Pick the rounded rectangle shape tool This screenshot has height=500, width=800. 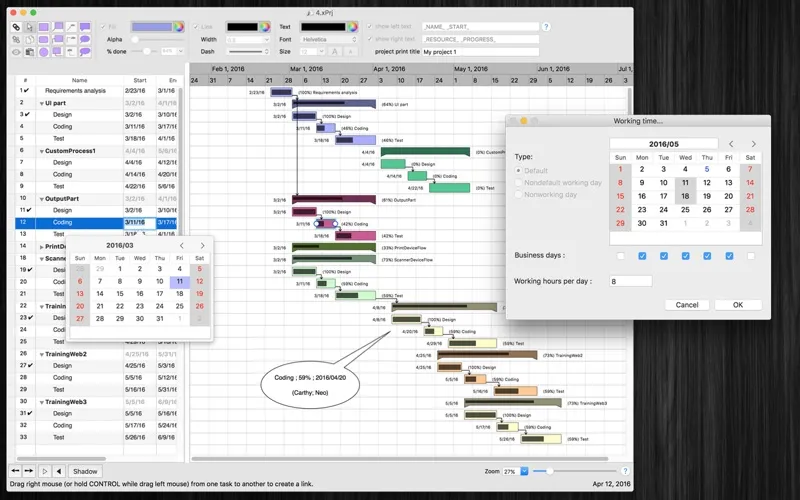tap(43, 39)
